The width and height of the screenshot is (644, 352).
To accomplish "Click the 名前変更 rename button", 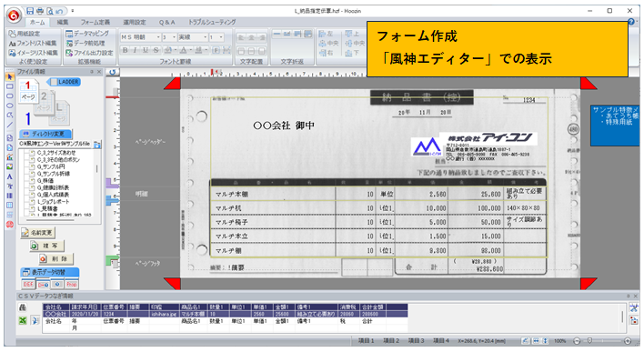I will point(38,233).
